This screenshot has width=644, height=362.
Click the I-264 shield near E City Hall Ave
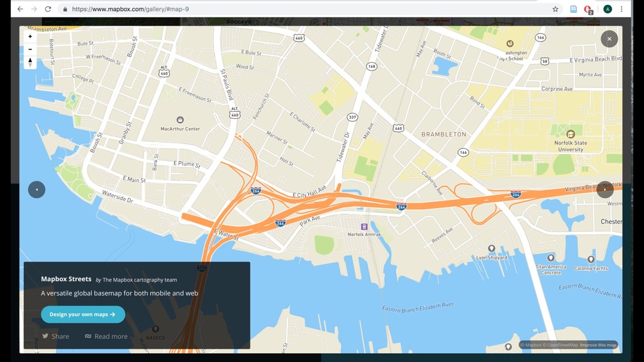(x=255, y=190)
